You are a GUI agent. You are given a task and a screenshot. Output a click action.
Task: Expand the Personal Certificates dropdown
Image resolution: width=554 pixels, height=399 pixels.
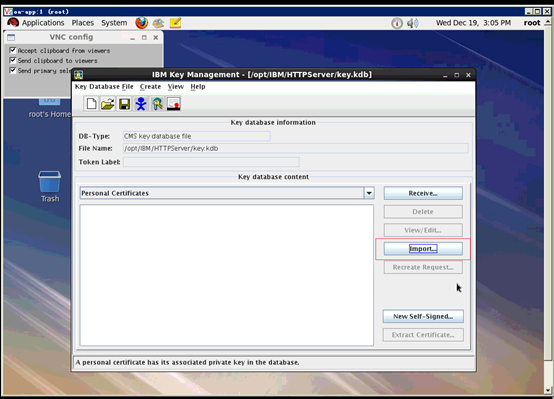click(x=369, y=193)
